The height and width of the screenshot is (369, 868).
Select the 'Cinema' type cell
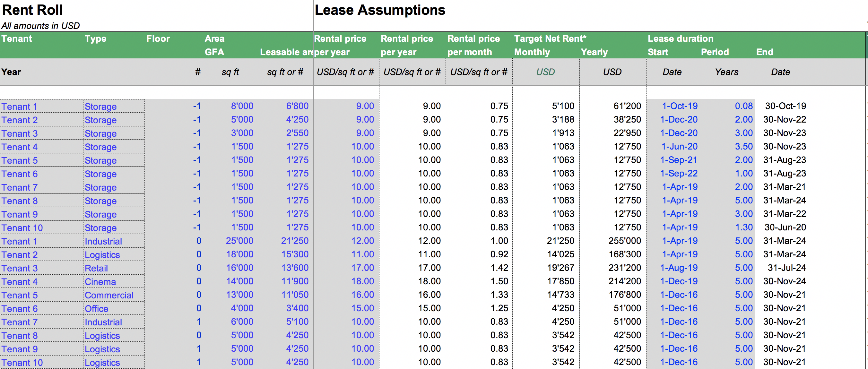point(114,281)
